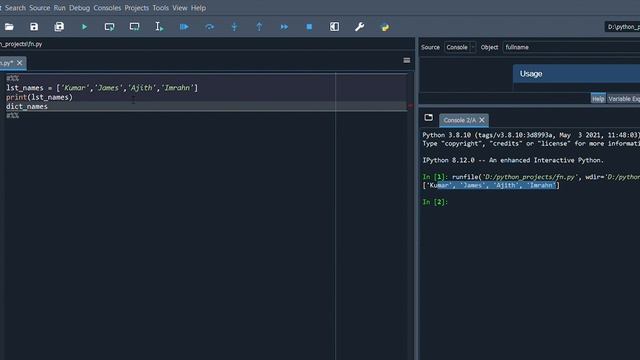The image size is (640, 360).
Task: Open PYTHONPATH manager Python icon
Action: click(385, 27)
